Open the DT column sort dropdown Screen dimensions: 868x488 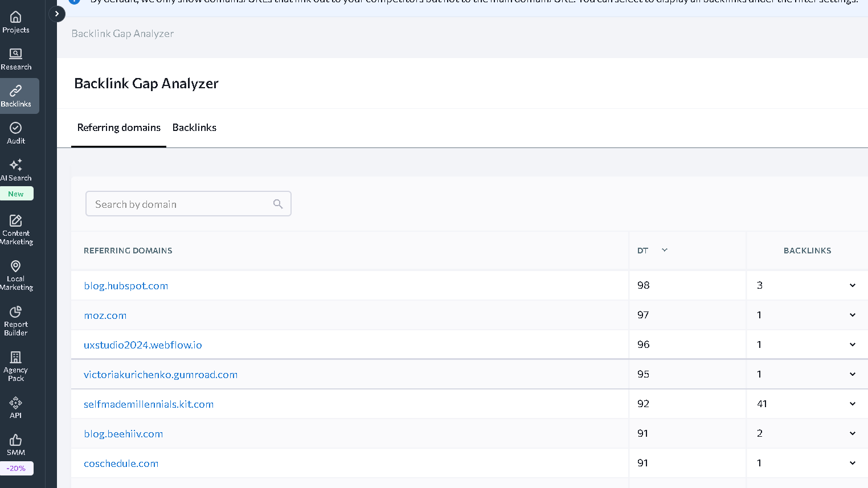click(x=664, y=250)
